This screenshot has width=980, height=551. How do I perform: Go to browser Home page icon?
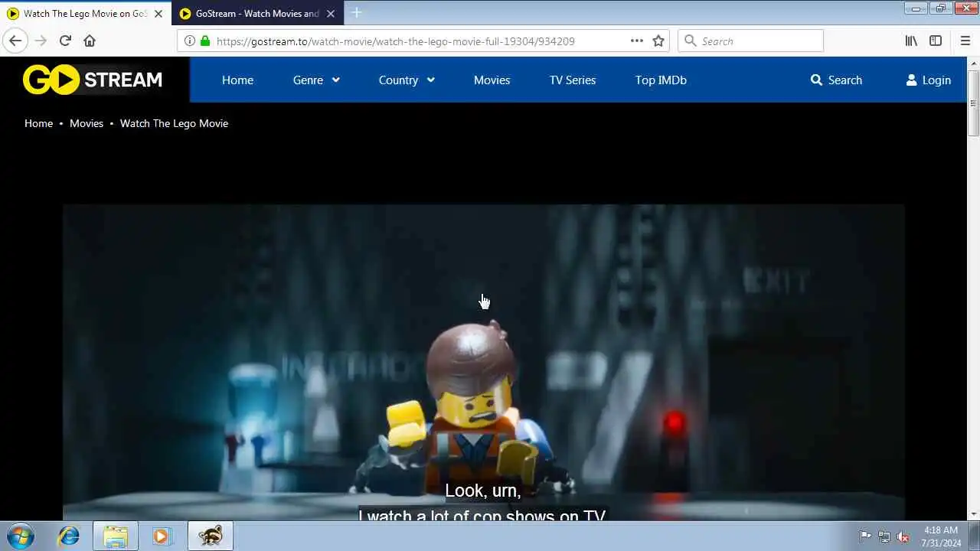point(90,41)
